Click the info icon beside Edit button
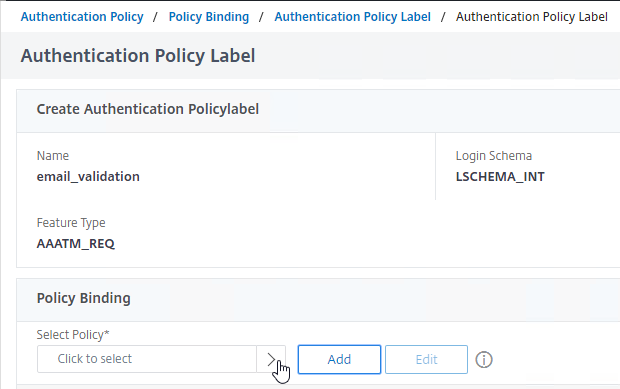The width and height of the screenshot is (620, 389). click(x=484, y=360)
